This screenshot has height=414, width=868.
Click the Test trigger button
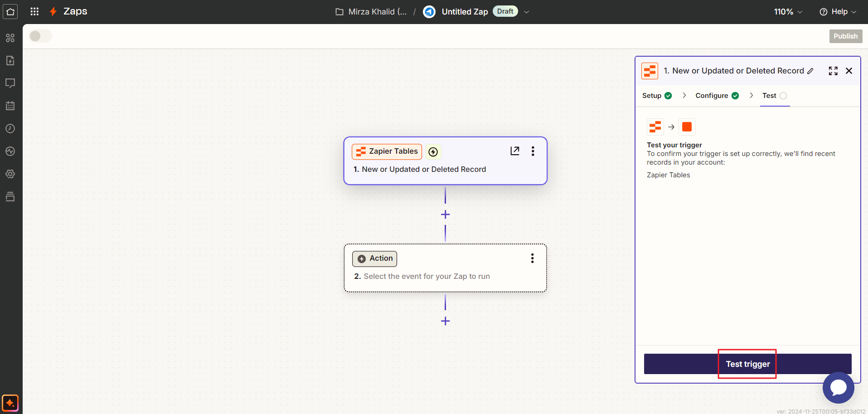tap(747, 364)
